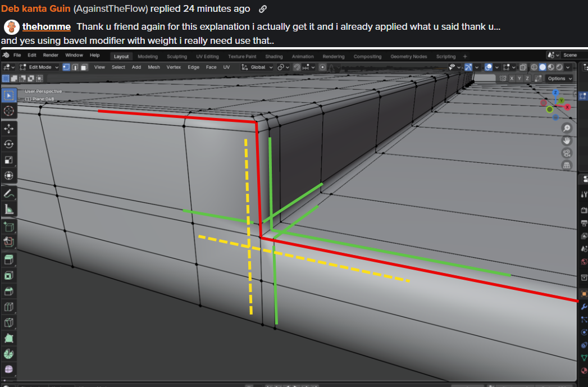Click the zoom magnifier viewport gizmo
Image resolution: width=588 pixels, height=387 pixels.
tap(567, 128)
